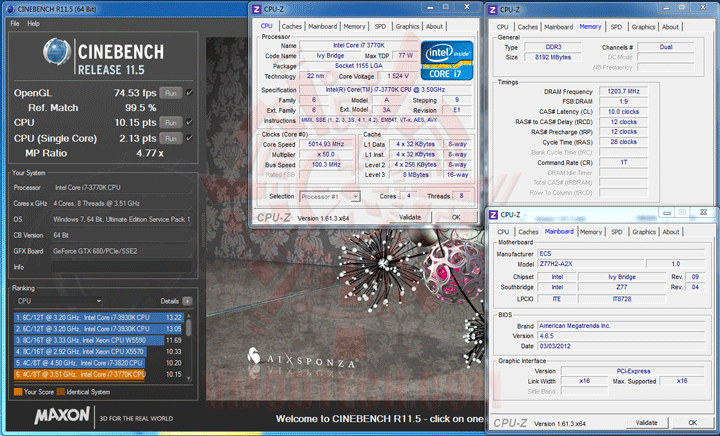
Task: Click the Core Speed 5014.93 MHz value
Action: [326, 144]
